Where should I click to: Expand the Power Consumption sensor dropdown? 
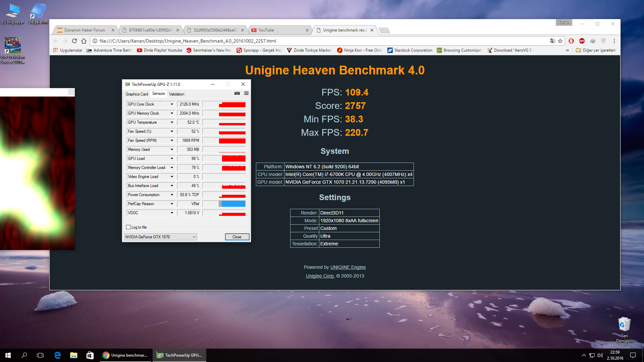pos(172,195)
